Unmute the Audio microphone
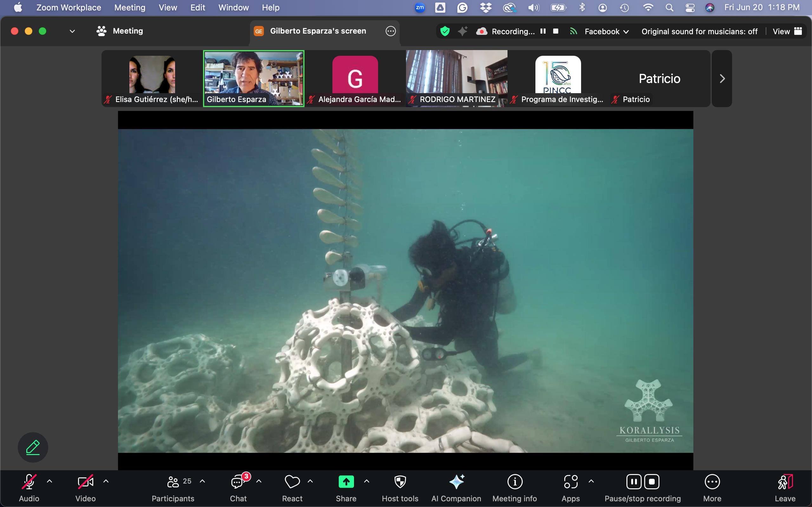 point(29,482)
